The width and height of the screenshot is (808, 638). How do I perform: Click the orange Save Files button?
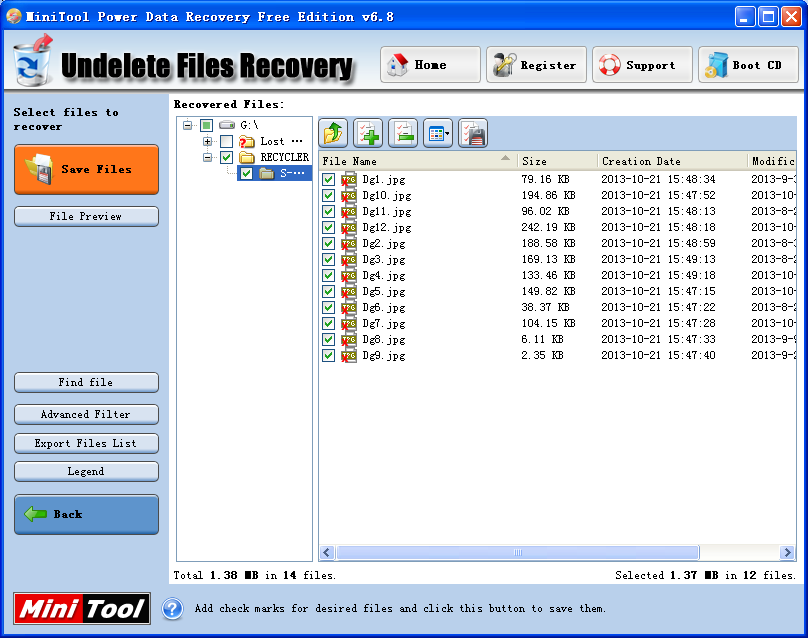[86, 169]
